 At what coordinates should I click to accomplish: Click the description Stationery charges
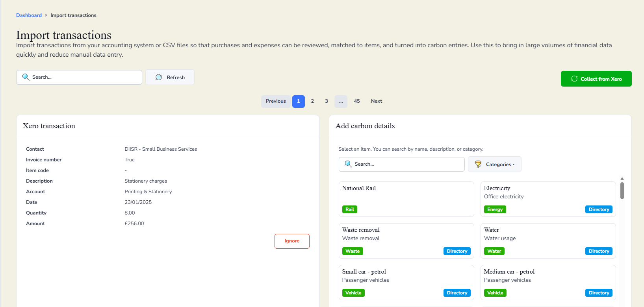point(146,181)
